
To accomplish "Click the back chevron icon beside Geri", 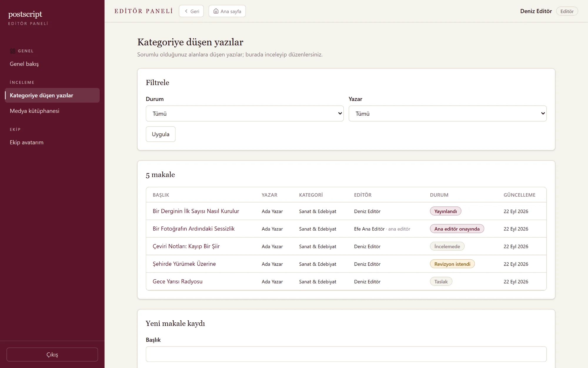I will 186,11.
